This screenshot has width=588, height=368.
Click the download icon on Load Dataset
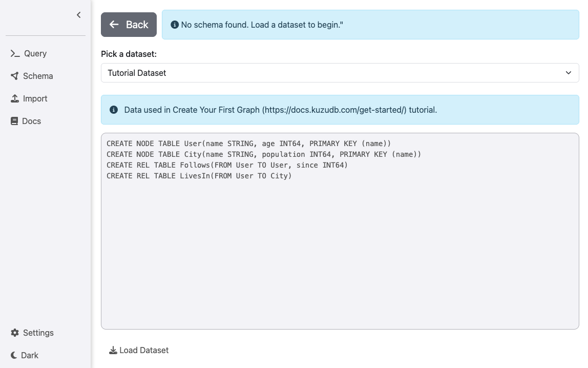(x=113, y=351)
